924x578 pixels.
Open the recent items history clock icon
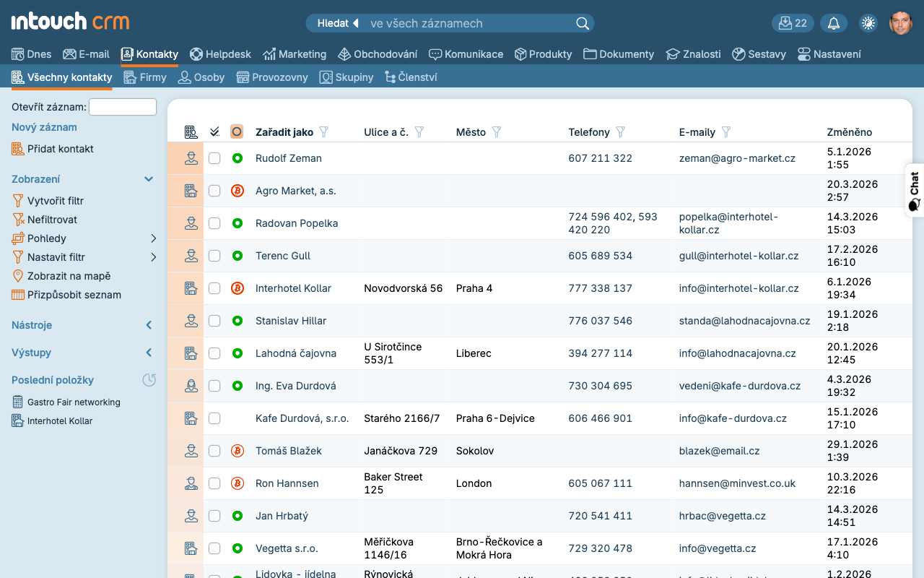click(149, 380)
